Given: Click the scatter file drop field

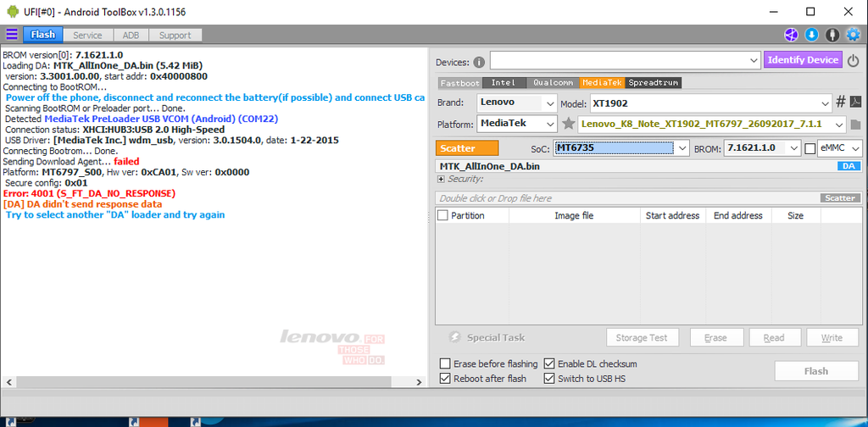Looking at the screenshot, I should pyautogui.click(x=626, y=198).
